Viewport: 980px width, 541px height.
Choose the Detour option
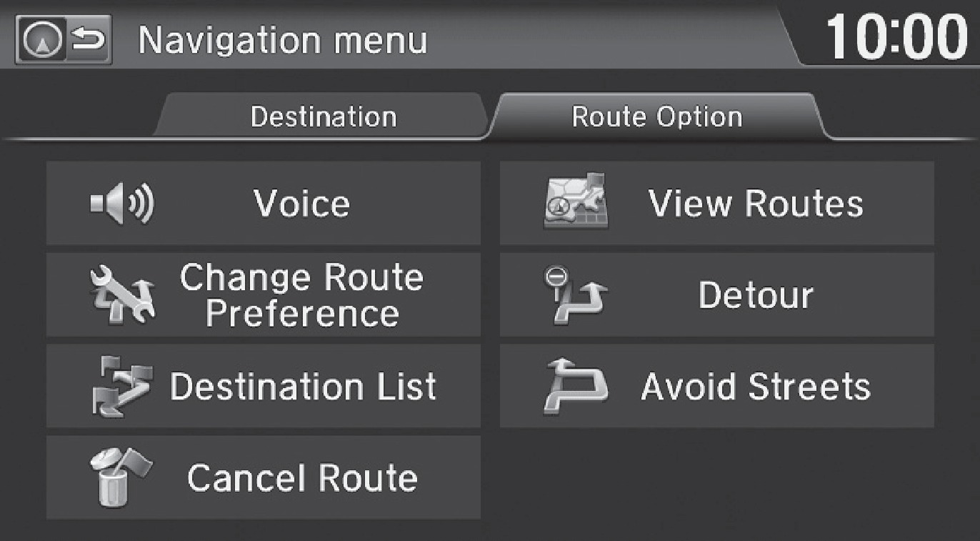click(755, 295)
